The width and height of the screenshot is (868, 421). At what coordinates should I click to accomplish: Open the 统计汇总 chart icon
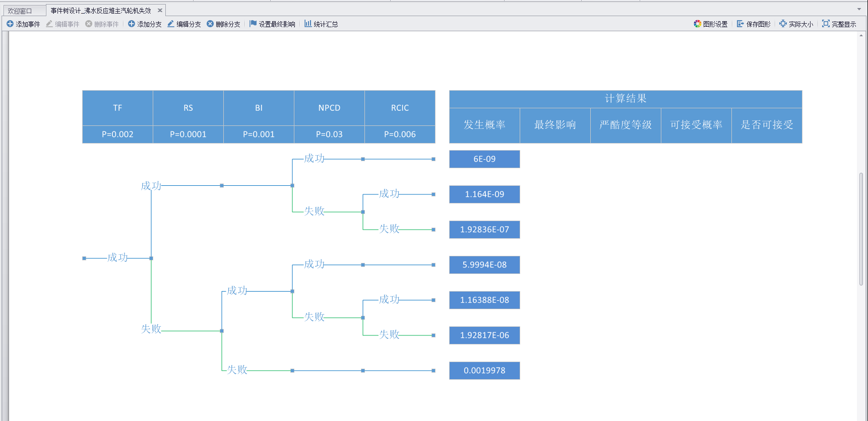[x=308, y=24]
